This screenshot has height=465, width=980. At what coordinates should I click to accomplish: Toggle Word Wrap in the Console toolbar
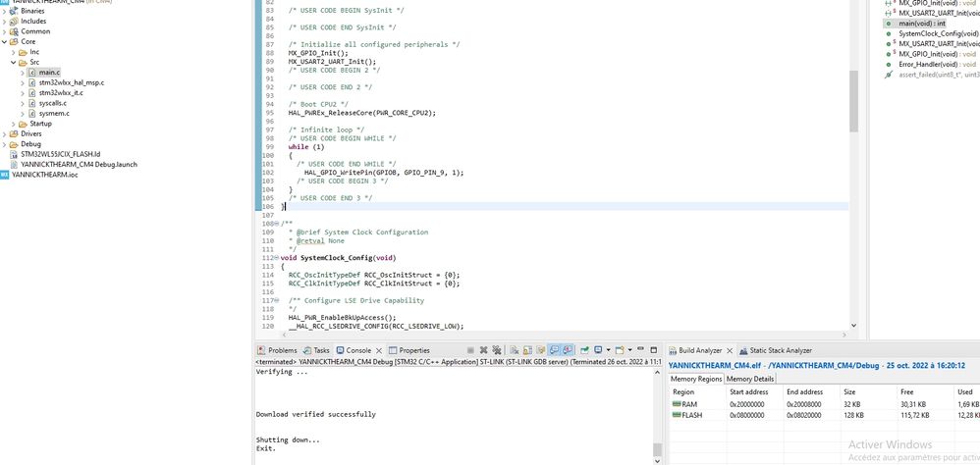click(541, 350)
